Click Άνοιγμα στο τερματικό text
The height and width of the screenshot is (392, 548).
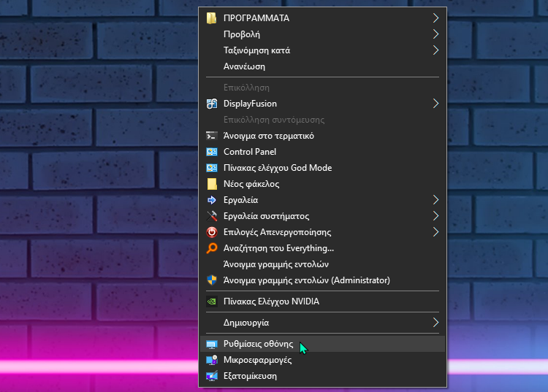click(269, 136)
